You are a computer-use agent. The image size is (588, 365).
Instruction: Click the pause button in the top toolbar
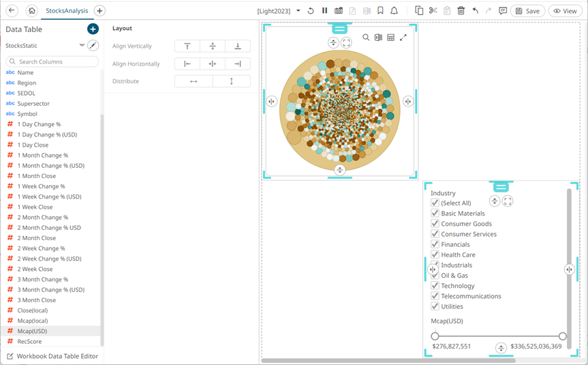click(324, 11)
